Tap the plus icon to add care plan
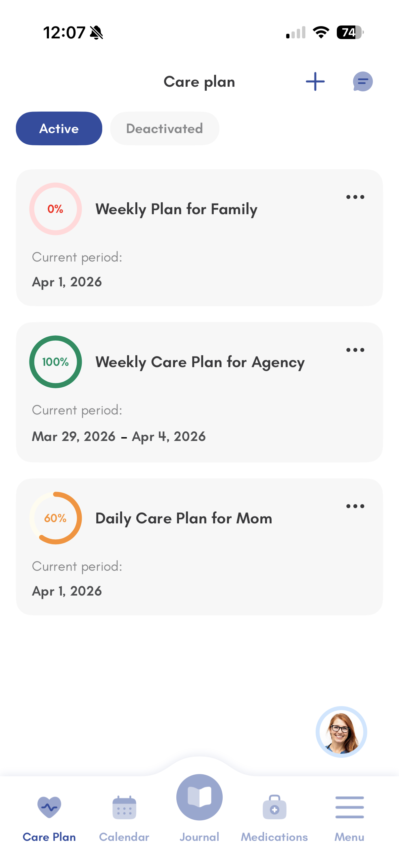 (x=315, y=81)
